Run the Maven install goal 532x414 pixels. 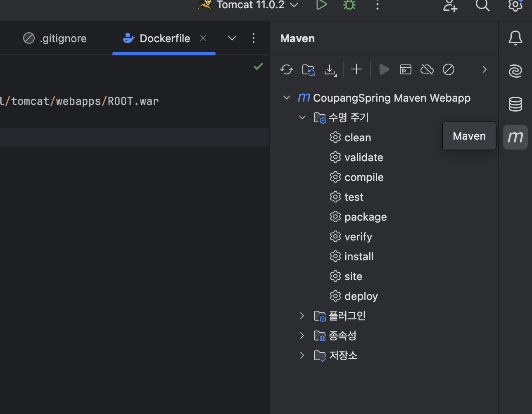359,256
